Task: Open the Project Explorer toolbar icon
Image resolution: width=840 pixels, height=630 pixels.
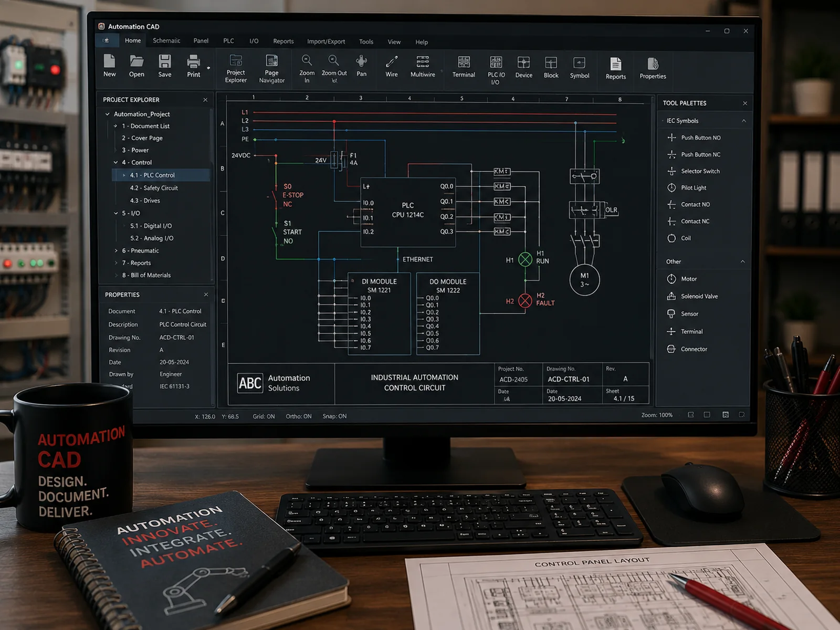Action: 236,61
